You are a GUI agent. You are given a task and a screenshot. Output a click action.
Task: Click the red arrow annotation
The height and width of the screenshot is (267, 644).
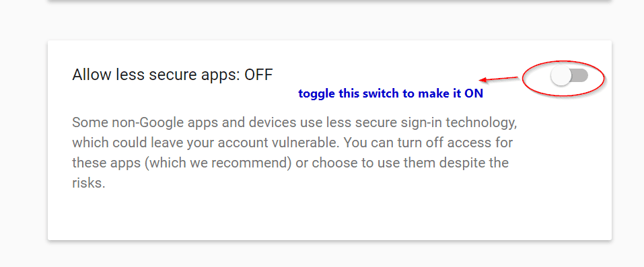point(499,79)
